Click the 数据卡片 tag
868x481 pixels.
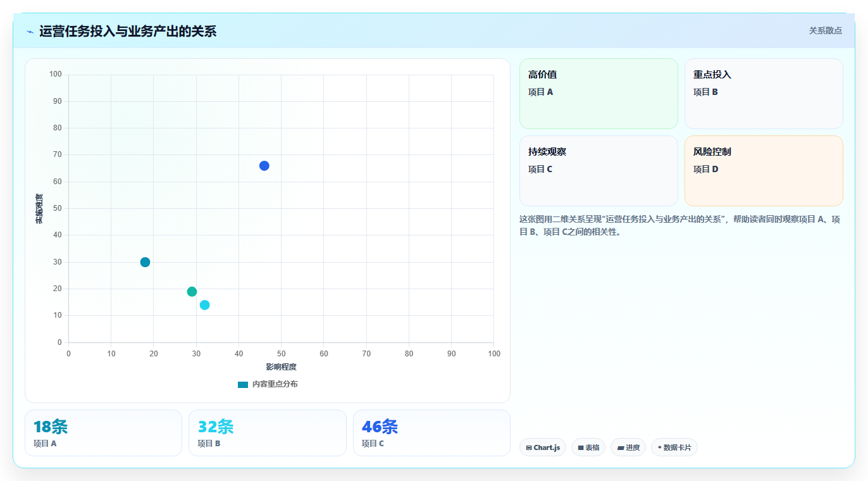[674, 447]
